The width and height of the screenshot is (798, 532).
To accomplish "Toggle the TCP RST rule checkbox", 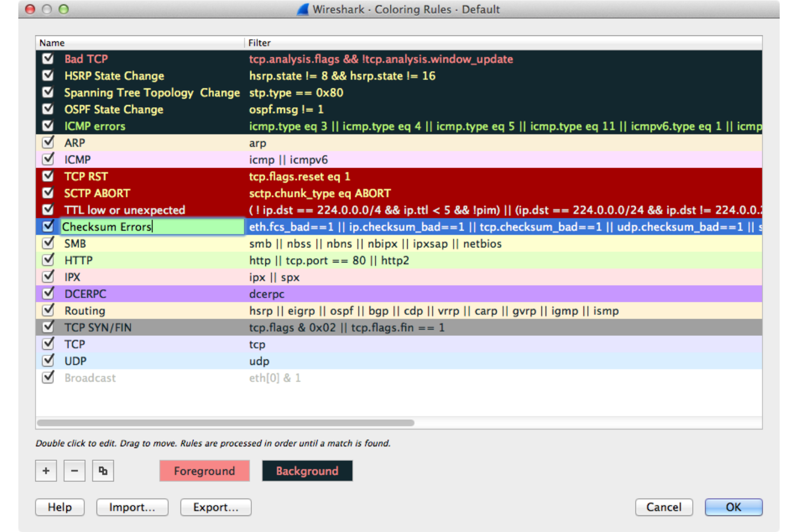I will point(47,176).
